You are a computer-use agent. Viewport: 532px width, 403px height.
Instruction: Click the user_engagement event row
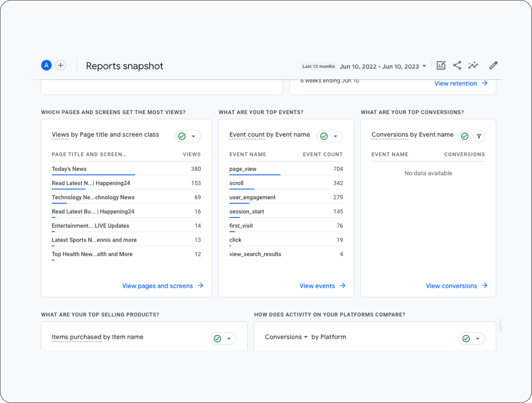tap(286, 197)
